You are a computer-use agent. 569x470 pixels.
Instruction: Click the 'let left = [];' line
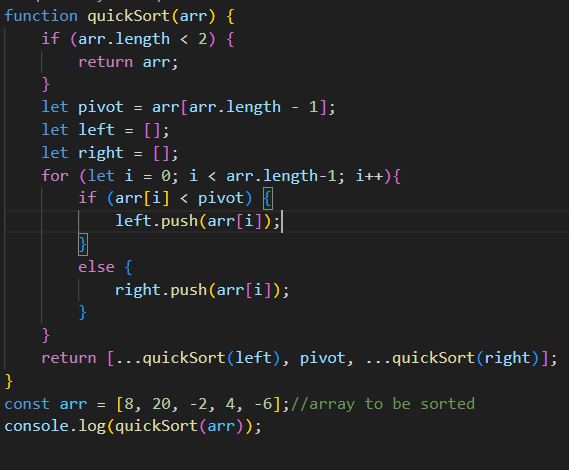point(105,130)
